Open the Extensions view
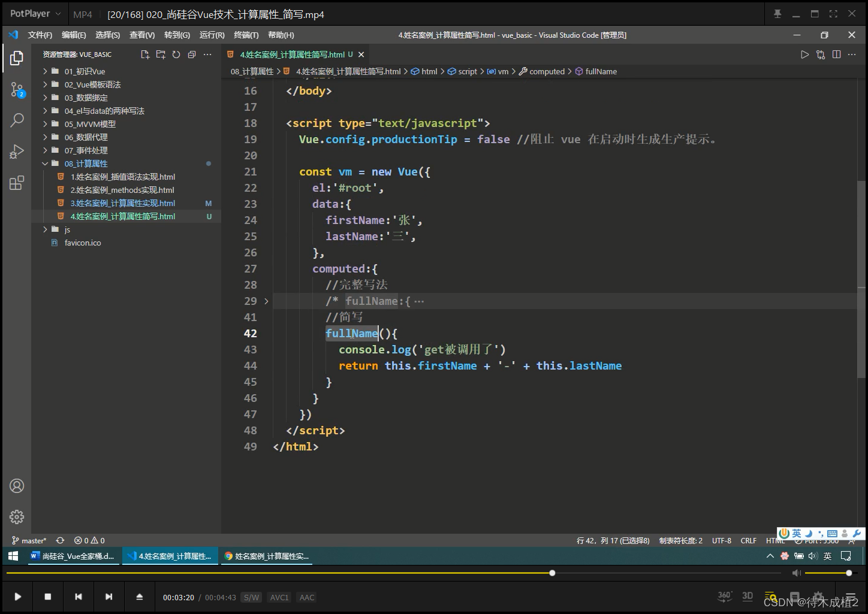 [x=17, y=183]
